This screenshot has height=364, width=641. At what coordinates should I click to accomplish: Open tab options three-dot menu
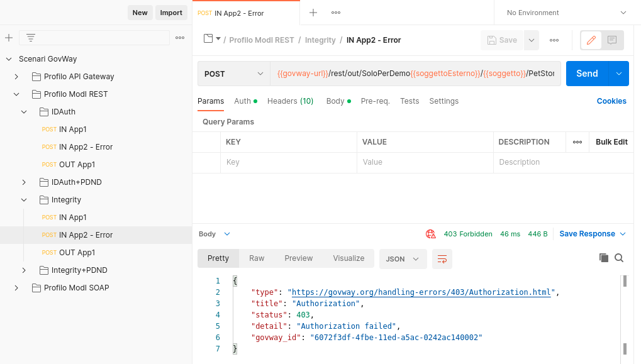click(336, 13)
